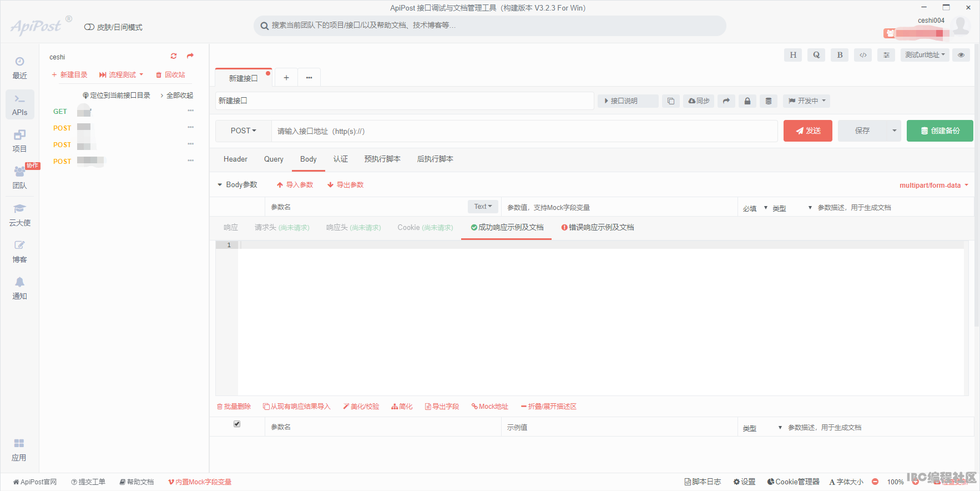Open the code view icon in top toolbar
This screenshot has height=491, width=980.
(x=863, y=55)
